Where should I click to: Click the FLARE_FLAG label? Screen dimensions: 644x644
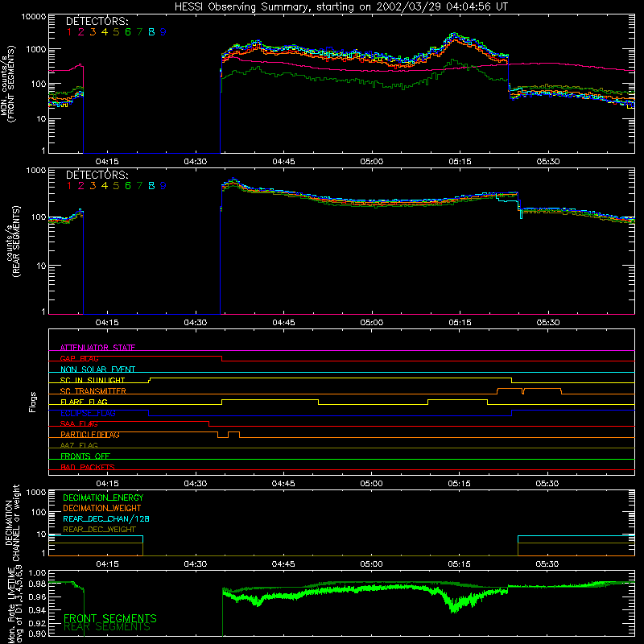[84, 402]
